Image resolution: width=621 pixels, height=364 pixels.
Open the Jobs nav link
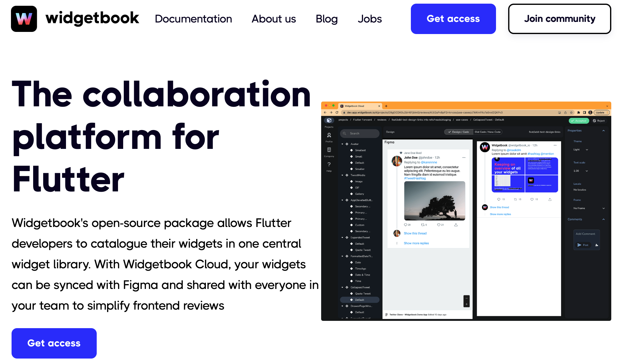tap(369, 19)
